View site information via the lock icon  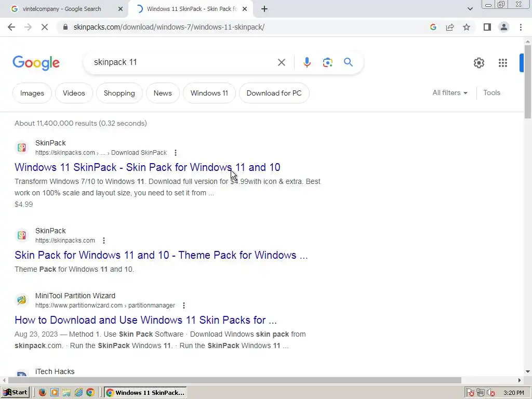click(x=65, y=27)
